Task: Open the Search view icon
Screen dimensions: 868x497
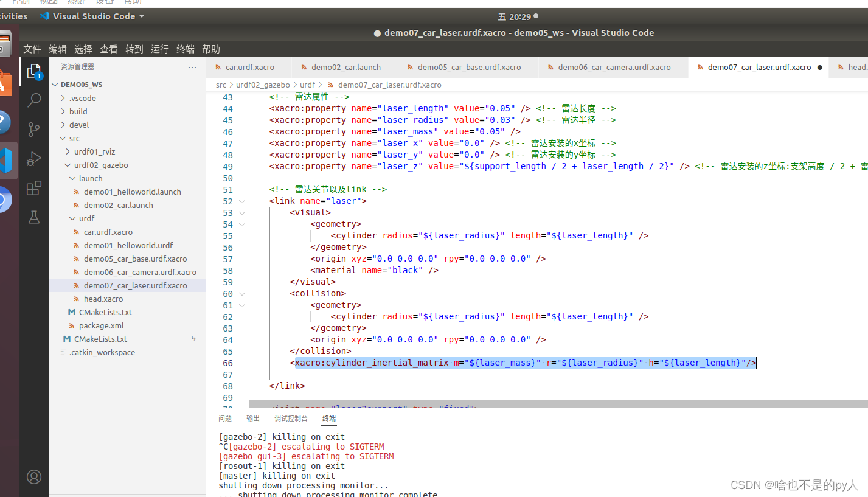Action: pos(34,100)
